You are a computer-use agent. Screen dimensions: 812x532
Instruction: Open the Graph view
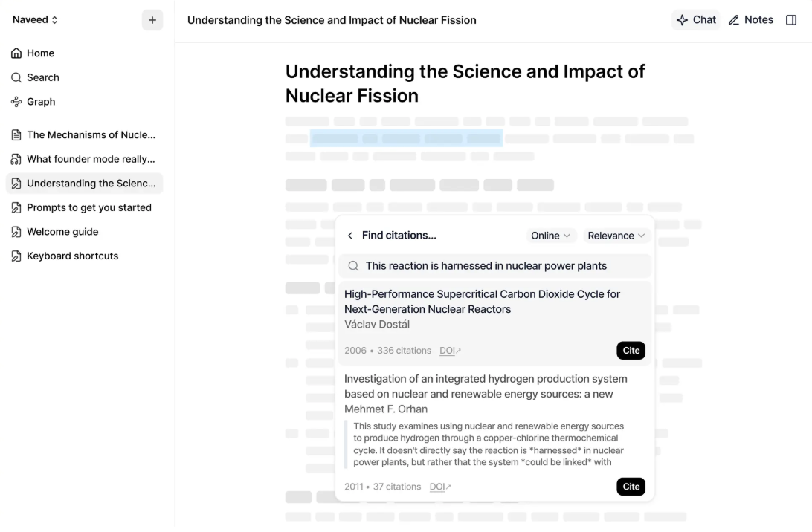41,102
